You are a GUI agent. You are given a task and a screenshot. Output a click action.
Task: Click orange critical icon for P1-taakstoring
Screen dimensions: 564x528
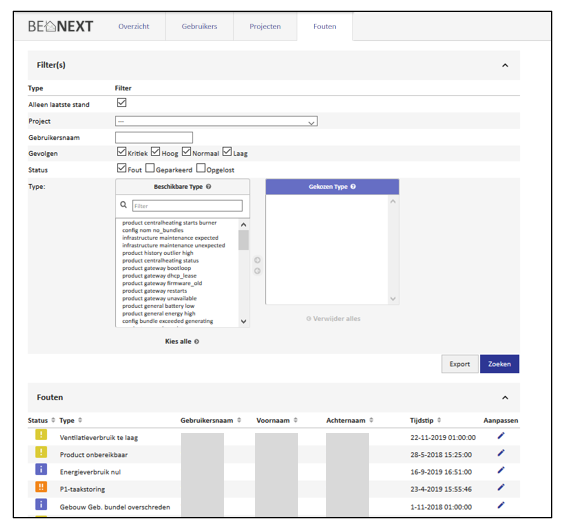(41, 487)
